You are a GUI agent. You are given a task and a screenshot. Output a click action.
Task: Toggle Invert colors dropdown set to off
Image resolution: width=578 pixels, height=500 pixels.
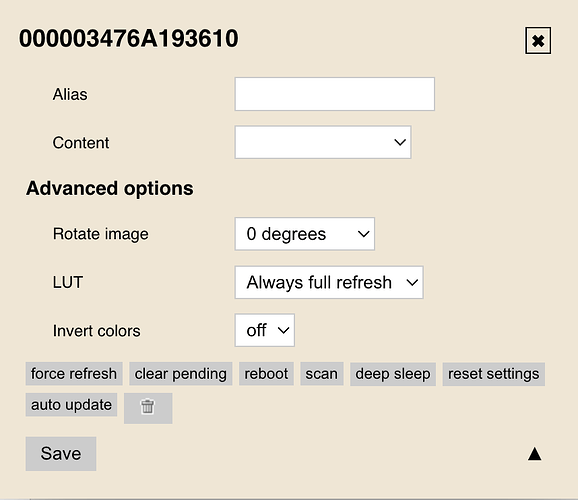pyautogui.click(x=265, y=330)
